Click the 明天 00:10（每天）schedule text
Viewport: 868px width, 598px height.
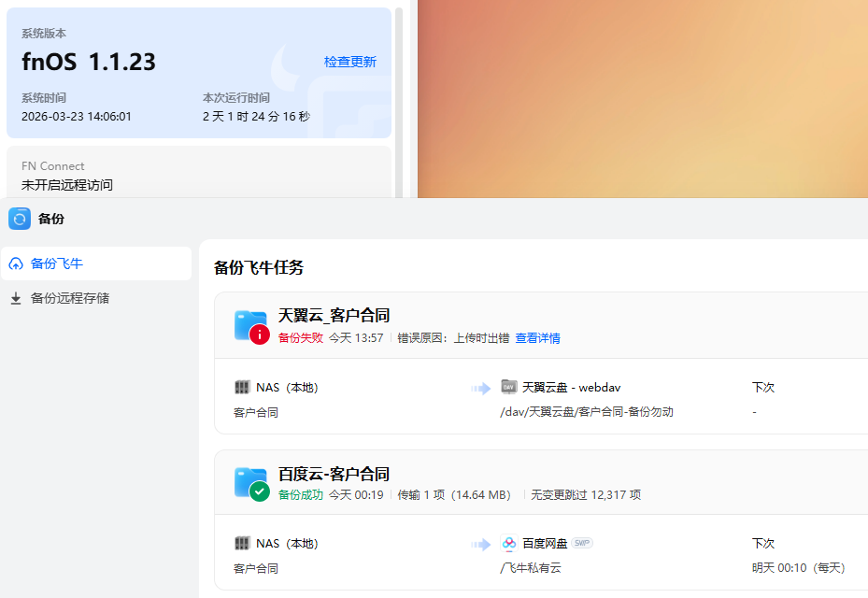click(798, 568)
